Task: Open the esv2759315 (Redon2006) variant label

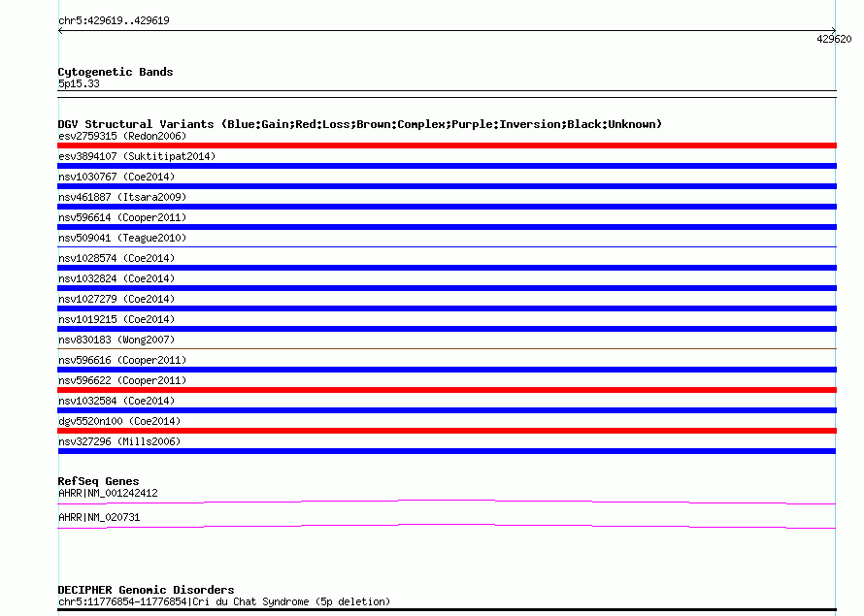Action: 122,136
